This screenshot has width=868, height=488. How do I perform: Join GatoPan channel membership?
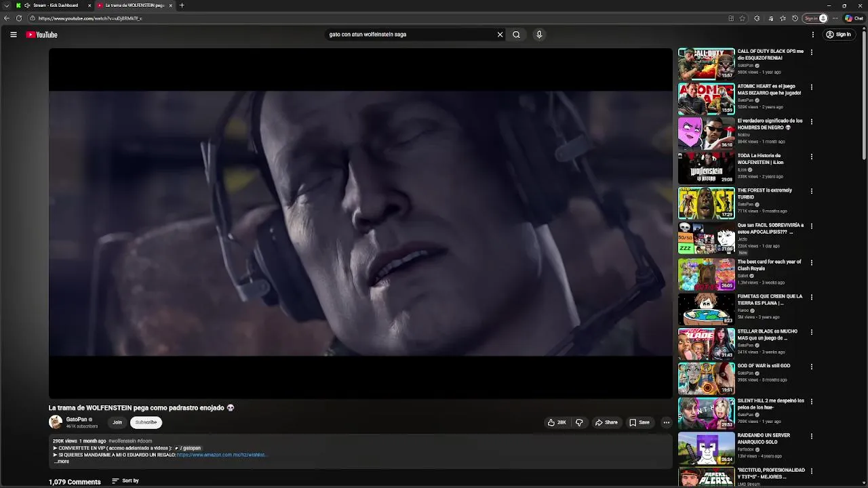pos(117,422)
